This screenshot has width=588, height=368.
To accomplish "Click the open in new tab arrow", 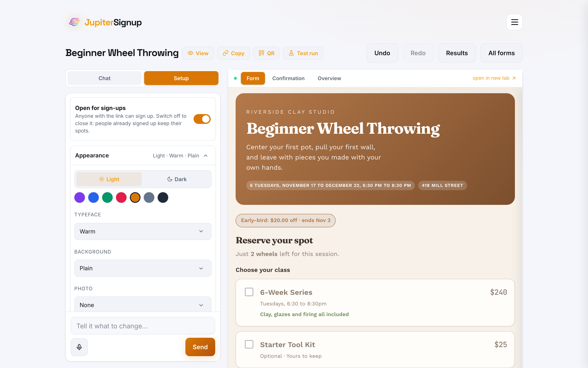I will tap(514, 78).
